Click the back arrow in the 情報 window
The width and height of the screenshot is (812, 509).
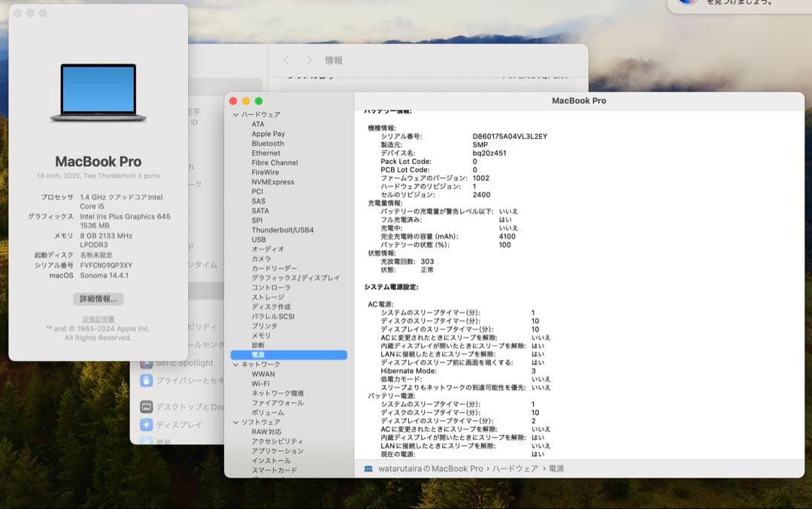pos(287,60)
